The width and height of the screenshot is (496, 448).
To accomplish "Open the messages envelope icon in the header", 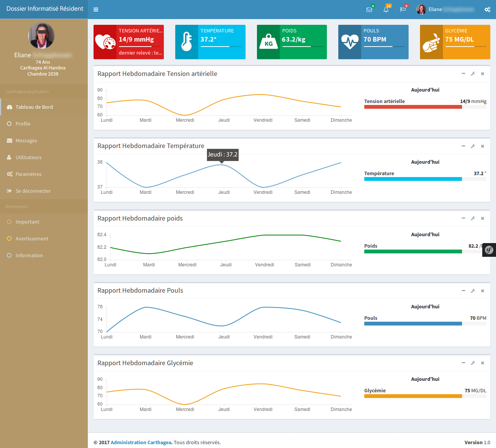I will pos(369,10).
